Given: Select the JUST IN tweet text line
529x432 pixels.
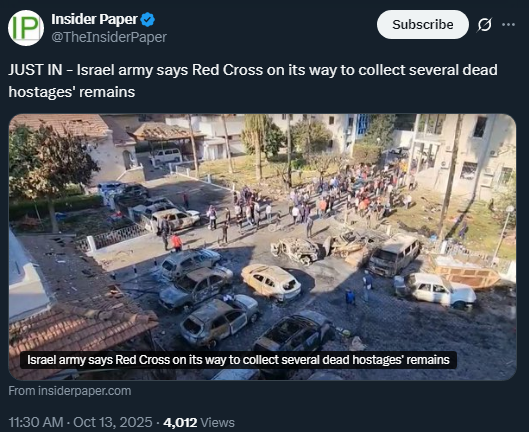Looking at the screenshot, I should pyautogui.click(x=253, y=70).
